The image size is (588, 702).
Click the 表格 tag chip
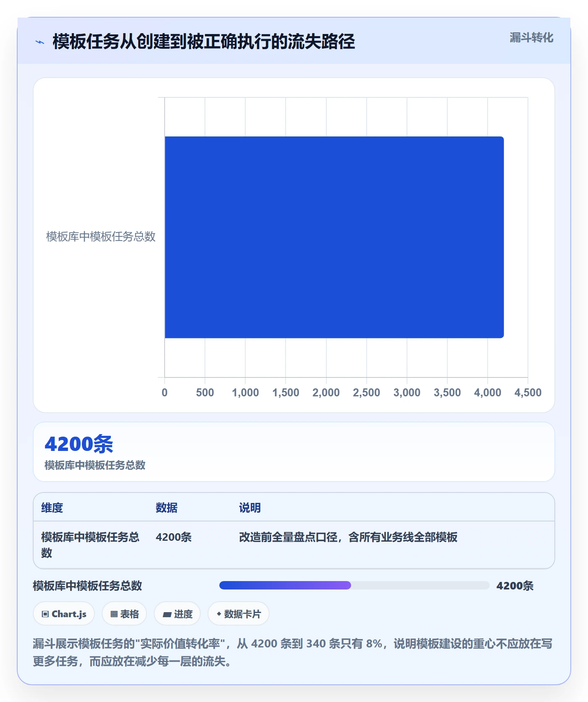point(124,614)
